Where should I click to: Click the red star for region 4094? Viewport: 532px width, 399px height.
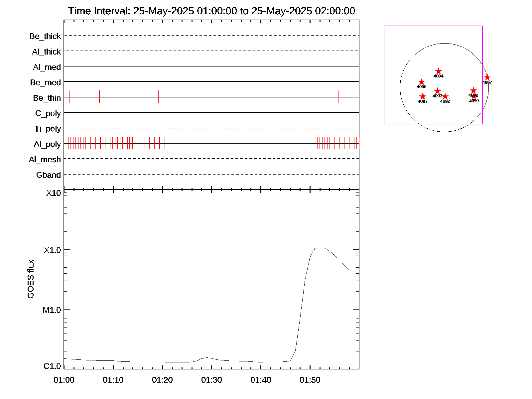coord(439,71)
